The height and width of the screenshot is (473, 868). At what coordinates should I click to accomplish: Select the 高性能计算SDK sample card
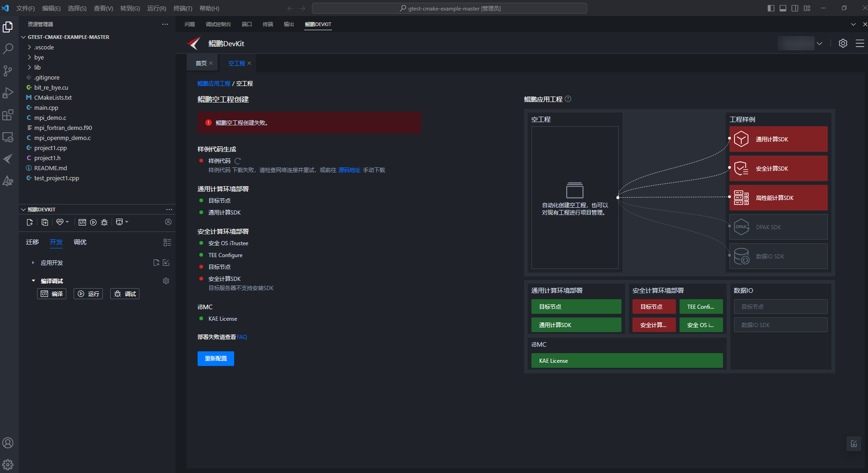778,198
